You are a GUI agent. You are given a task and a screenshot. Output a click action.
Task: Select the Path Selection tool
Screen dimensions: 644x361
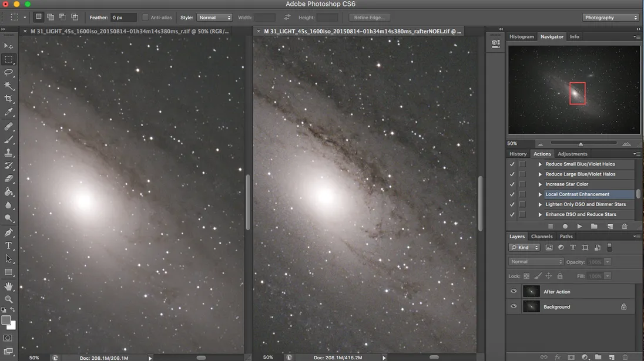tap(8, 259)
